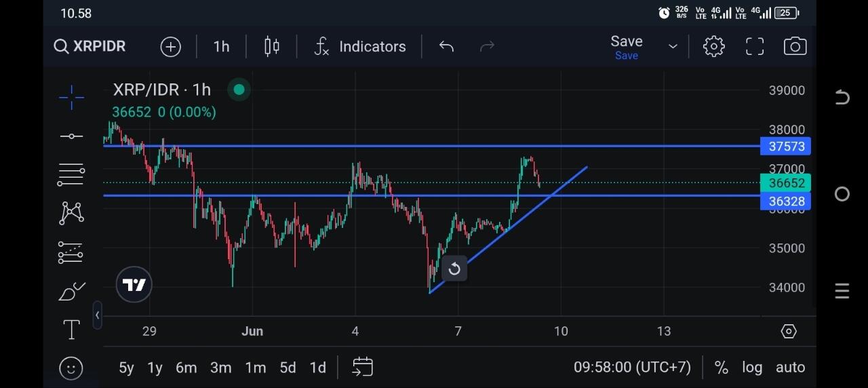Click the 36652 0 (0.00%) legend values
Image resolution: width=868 pixels, height=388 pixels.
click(164, 112)
